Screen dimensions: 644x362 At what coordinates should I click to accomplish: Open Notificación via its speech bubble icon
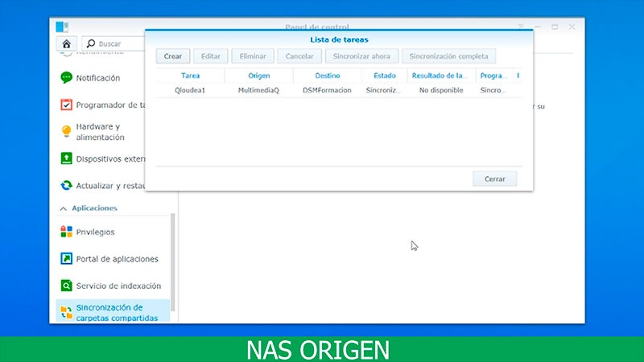(66, 77)
